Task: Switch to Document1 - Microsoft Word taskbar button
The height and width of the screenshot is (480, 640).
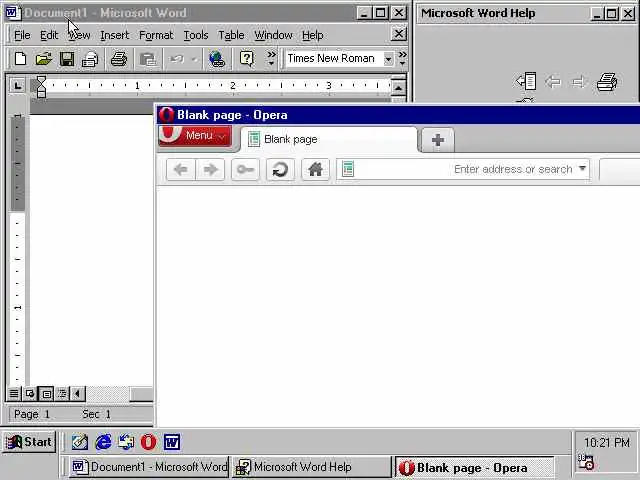Action: pyautogui.click(x=149, y=467)
